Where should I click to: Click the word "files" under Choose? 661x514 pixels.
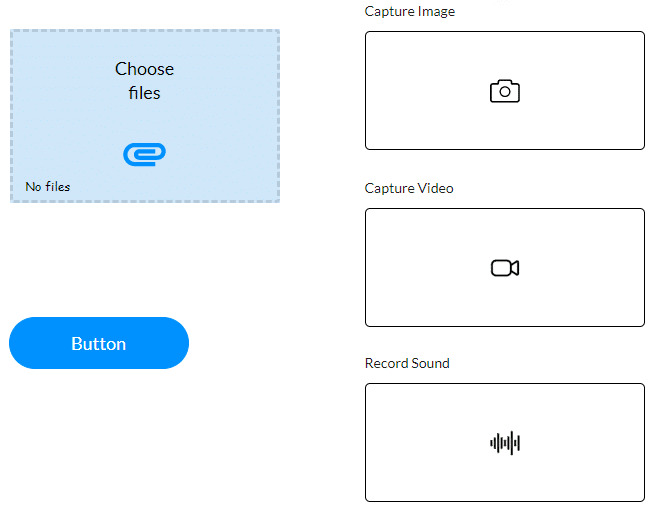pos(144,93)
